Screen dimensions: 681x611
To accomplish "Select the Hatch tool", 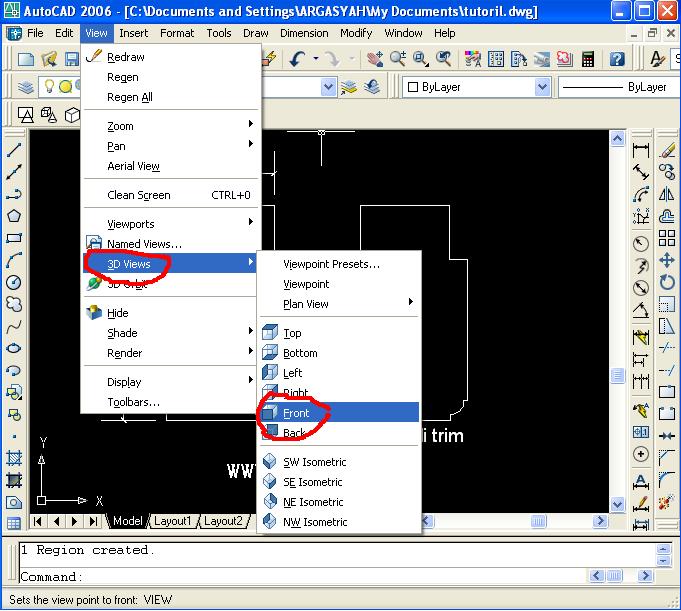I will (14, 458).
